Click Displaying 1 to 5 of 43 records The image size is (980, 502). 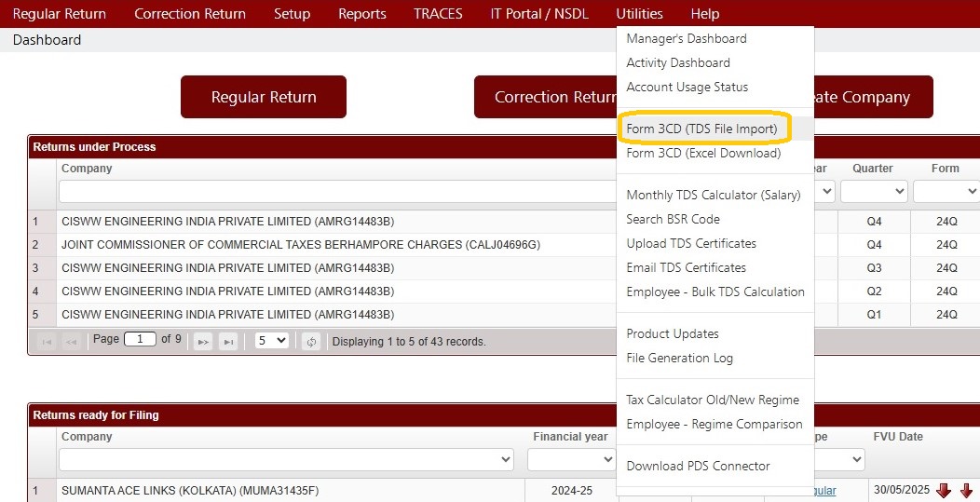click(x=409, y=342)
